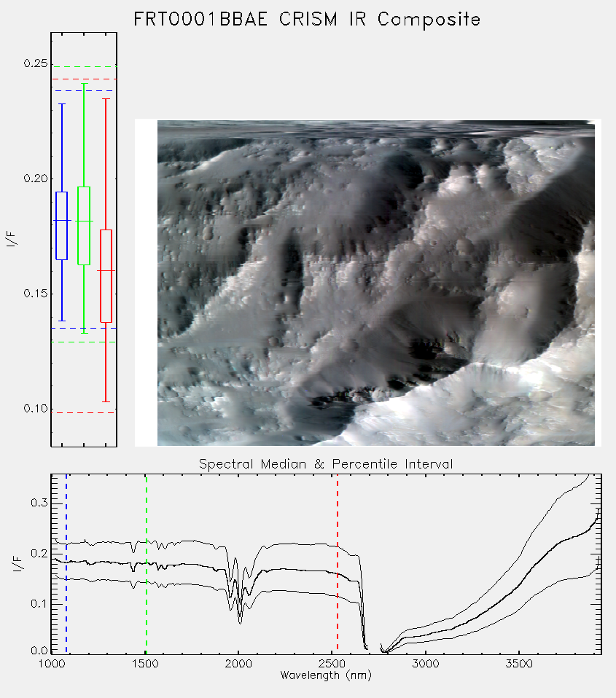Click the upper green dashed horizontal line
This screenshot has height=698, width=616.
coord(84,67)
